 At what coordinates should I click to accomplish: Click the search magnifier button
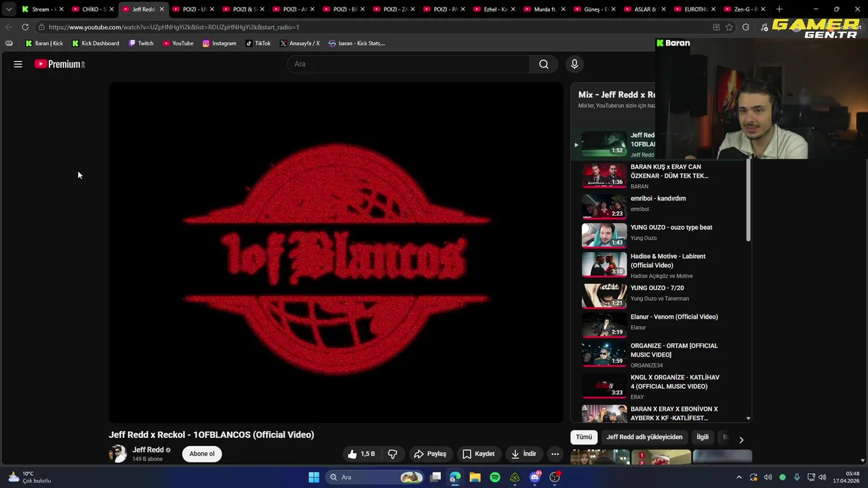click(x=544, y=64)
